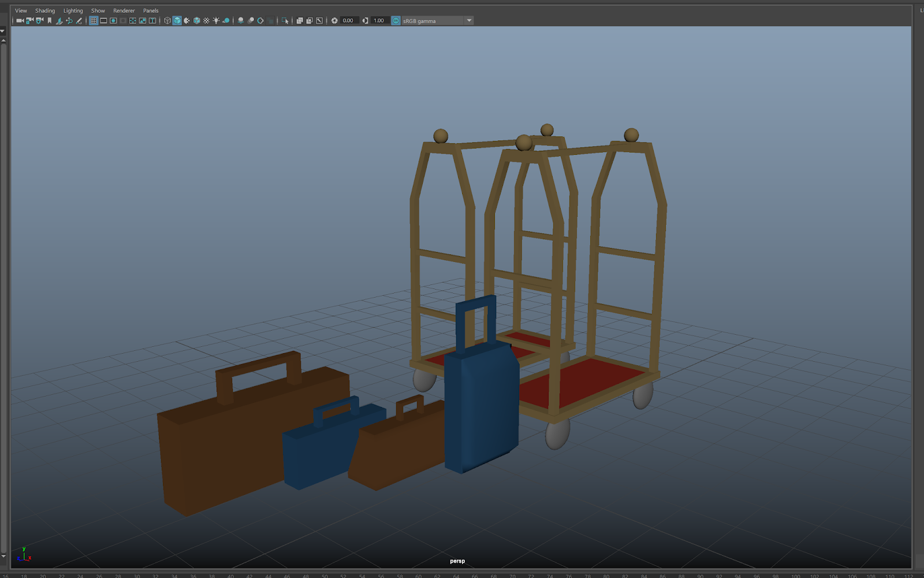The height and width of the screenshot is (578, 924).
Task: Click frame 76 on the time slider
Action: [x=569, y=576]
